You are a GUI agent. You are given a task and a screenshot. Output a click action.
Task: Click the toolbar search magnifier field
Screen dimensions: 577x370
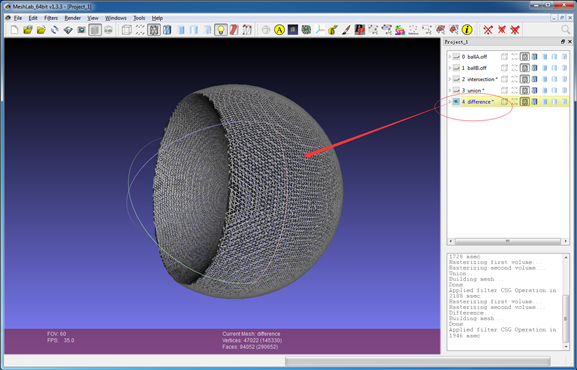[566, 29]
